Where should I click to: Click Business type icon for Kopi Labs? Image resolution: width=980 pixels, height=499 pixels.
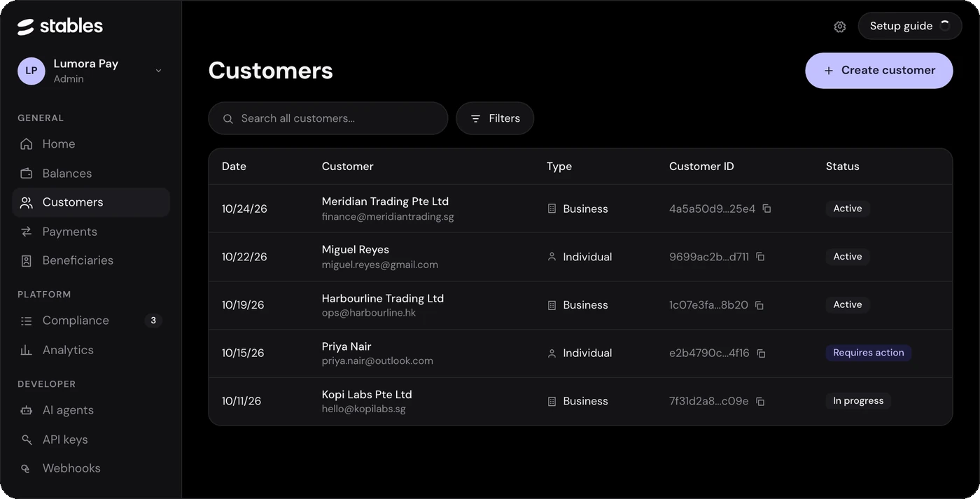click(552, 401)
